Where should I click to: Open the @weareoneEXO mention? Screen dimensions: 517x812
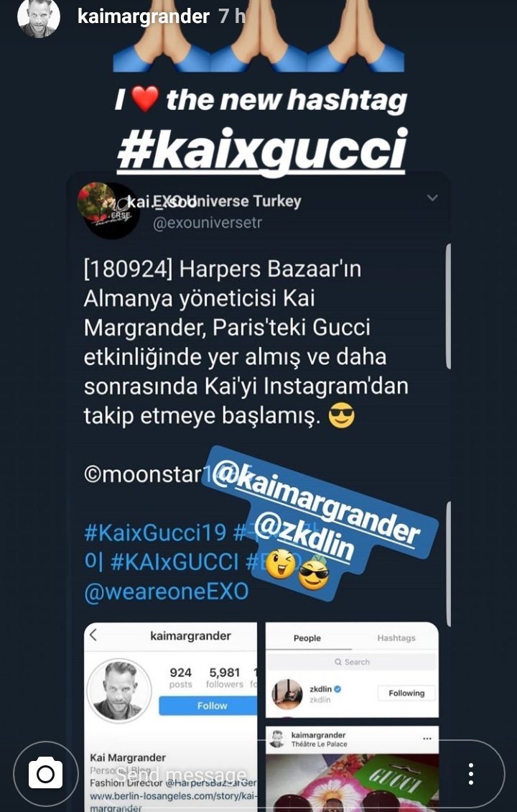coord(166,591)
